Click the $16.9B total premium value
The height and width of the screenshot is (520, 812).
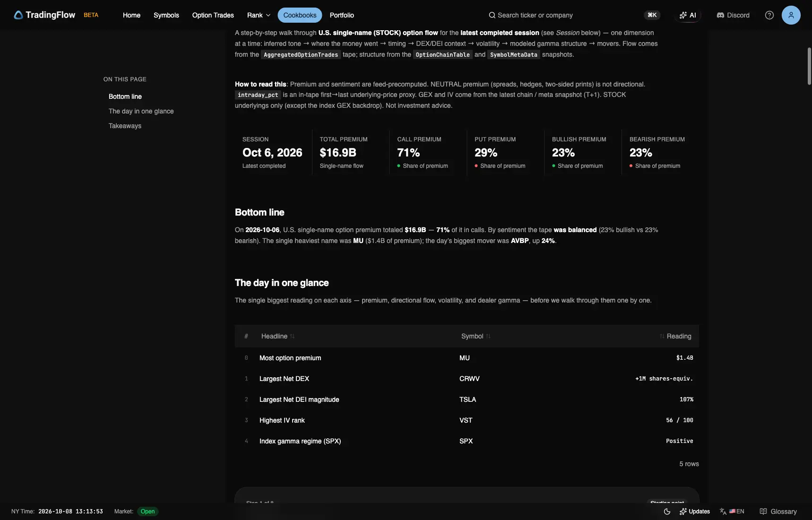pos(338,153)
